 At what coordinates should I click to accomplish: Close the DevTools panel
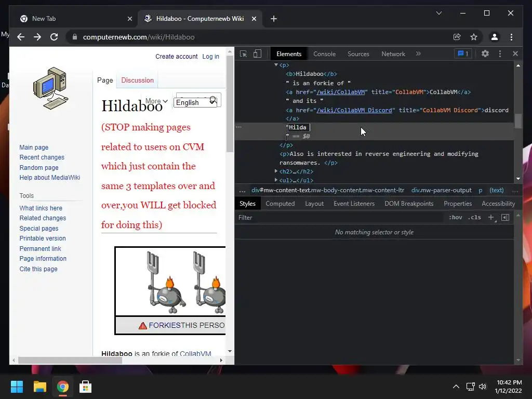(515, 54)
